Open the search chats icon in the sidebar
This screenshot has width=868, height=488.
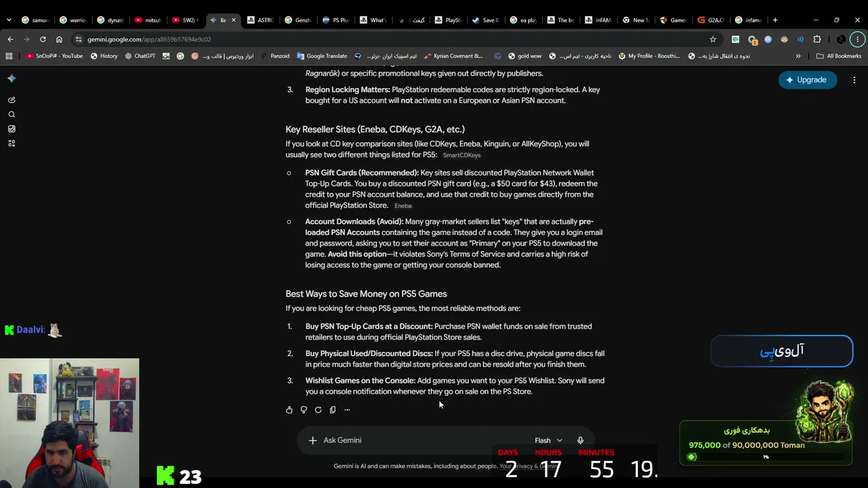[x=12, y=115]
